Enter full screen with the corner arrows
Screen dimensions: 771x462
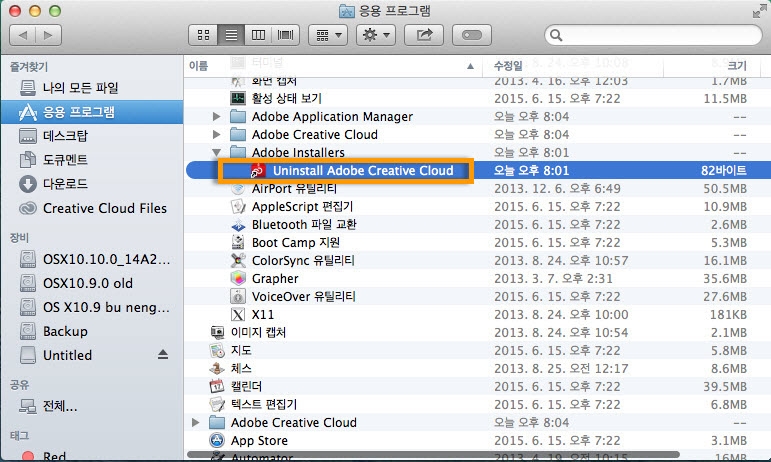(759, 11)
